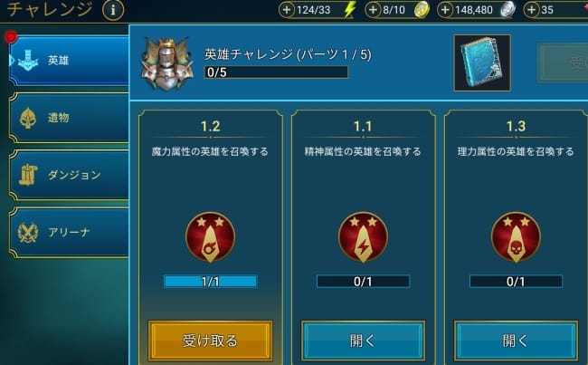Add arena tokens via the 8/10 plus
588x365 pixels.
[x=373, y=10]
